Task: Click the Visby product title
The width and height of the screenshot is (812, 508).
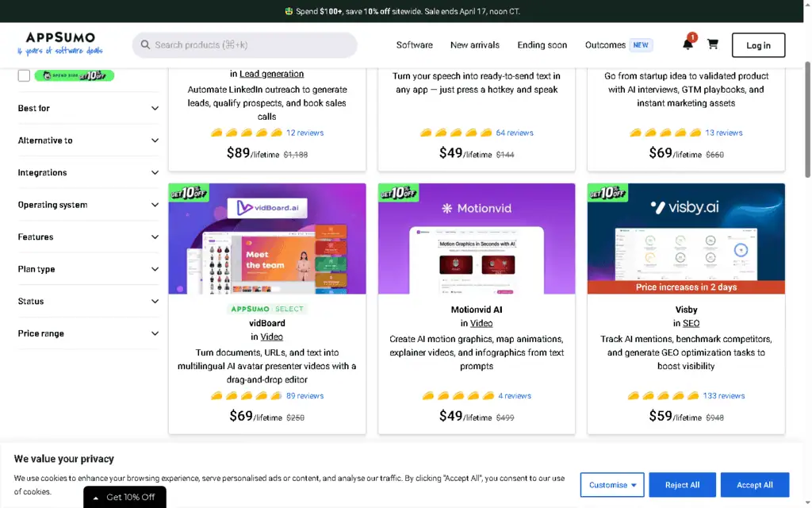Action: click(x=686, y=310)
